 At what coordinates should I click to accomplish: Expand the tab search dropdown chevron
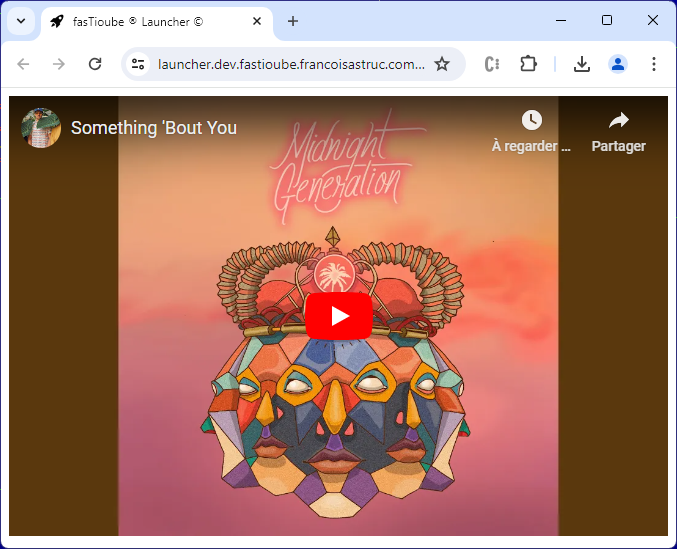coord(21,21)
